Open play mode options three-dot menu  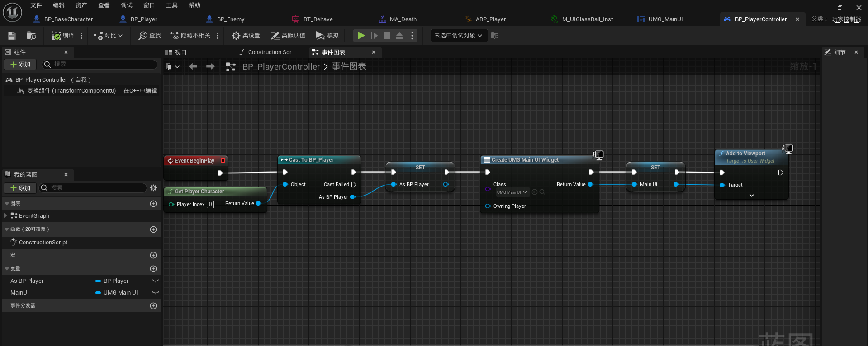(412, 36)
